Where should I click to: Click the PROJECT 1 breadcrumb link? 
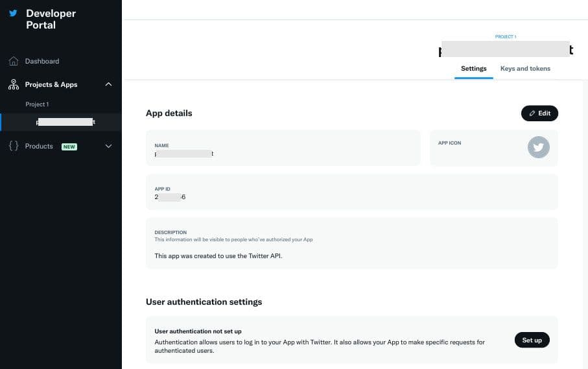506,37
